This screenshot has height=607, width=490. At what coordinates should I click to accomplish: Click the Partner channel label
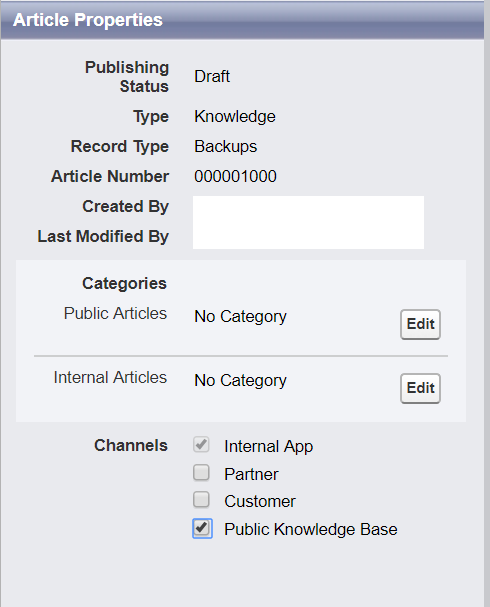click(251, 475)
